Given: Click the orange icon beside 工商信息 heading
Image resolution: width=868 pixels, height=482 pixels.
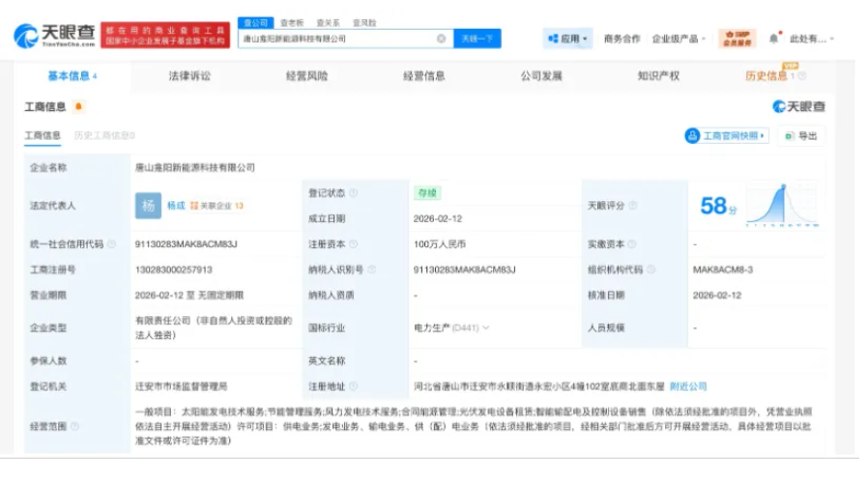Looking at the screenshot, I should 78,106.
